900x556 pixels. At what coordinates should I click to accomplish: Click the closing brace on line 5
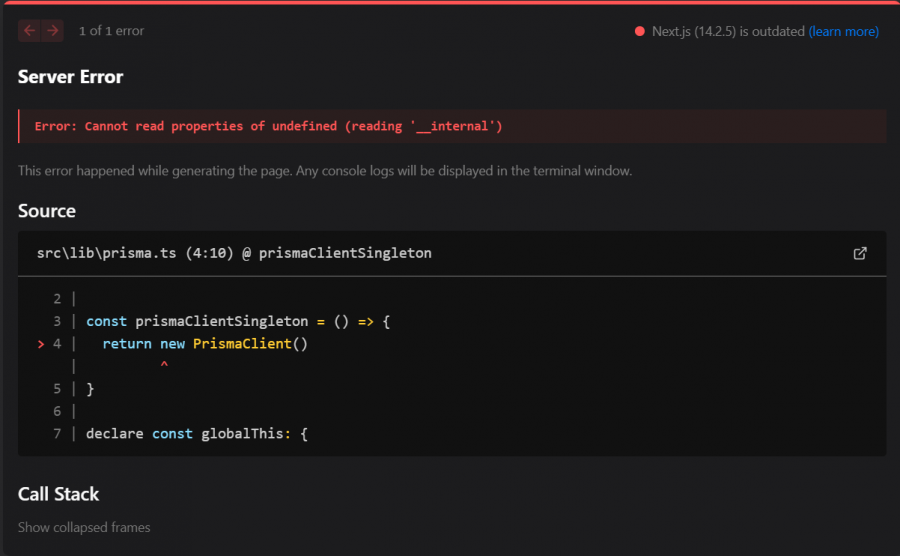[90, 388]
